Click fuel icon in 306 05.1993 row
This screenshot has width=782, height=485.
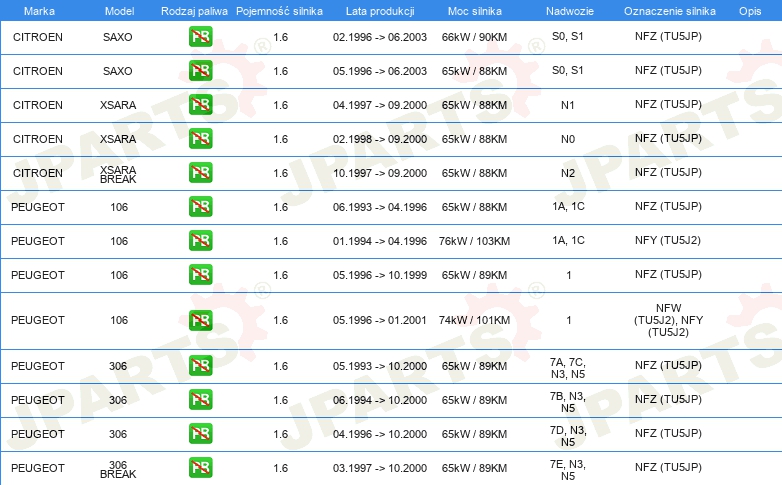click(200, 365)
